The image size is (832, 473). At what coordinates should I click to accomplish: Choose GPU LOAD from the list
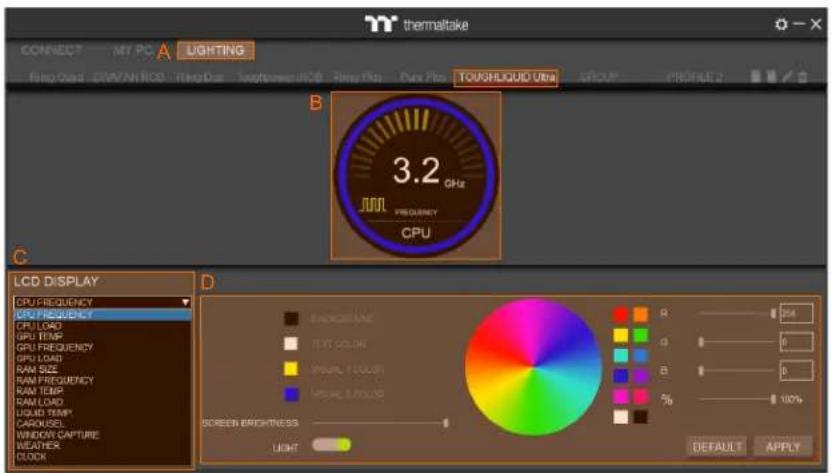tap(39, 358)
